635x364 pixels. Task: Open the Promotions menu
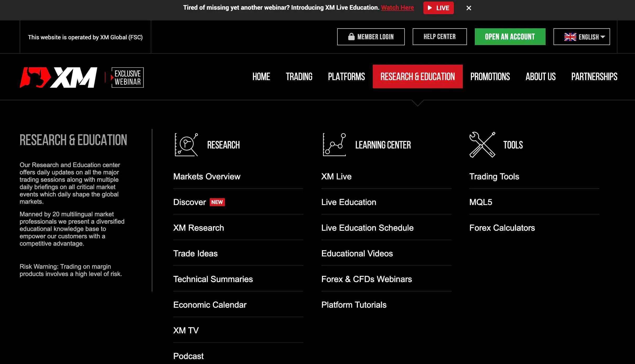[490, 76]
